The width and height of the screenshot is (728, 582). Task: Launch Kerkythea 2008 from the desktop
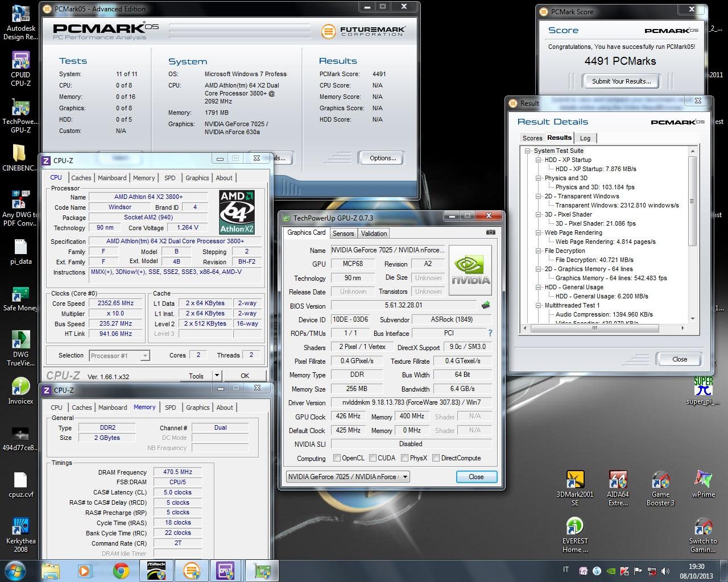(20, 535)
